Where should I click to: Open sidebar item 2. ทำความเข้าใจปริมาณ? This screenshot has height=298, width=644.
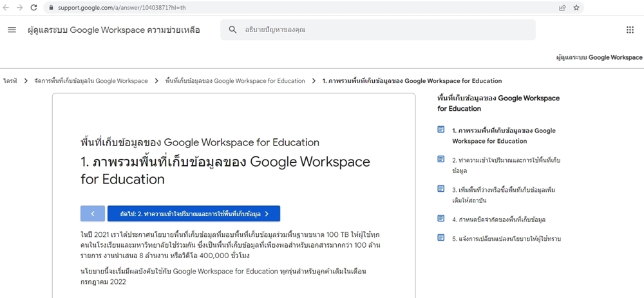coord(506,165)
